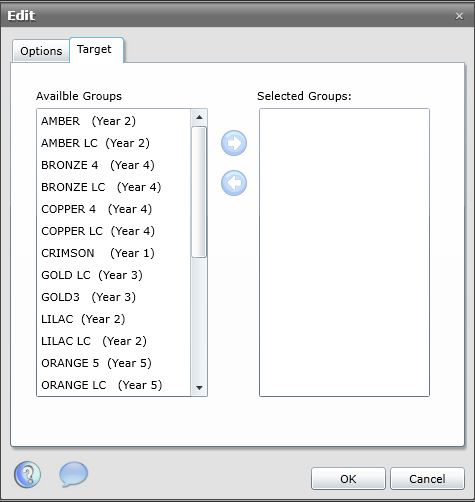475x502 pixels.
Task: Click the left arrow to remove group
Action: click(x=234, y=183)
